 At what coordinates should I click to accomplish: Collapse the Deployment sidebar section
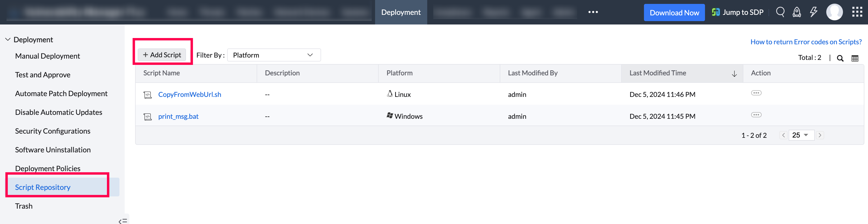coord(8,39)
